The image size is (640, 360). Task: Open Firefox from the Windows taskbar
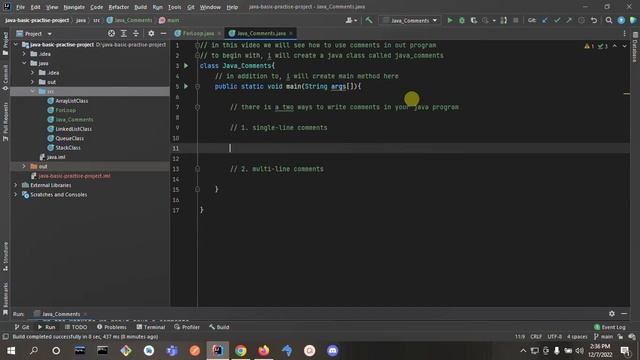tap(264, 351)
